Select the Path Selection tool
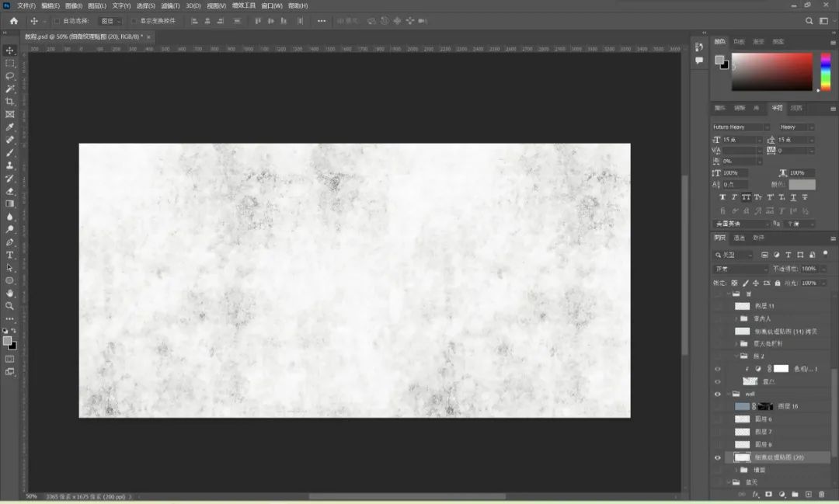 (9, 268)
